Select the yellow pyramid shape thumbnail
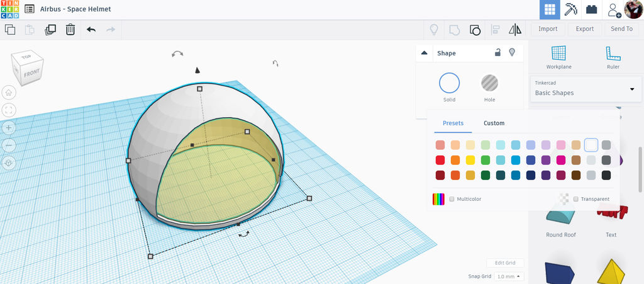Screen dimensions: 644x284 [x=611, y=271]
